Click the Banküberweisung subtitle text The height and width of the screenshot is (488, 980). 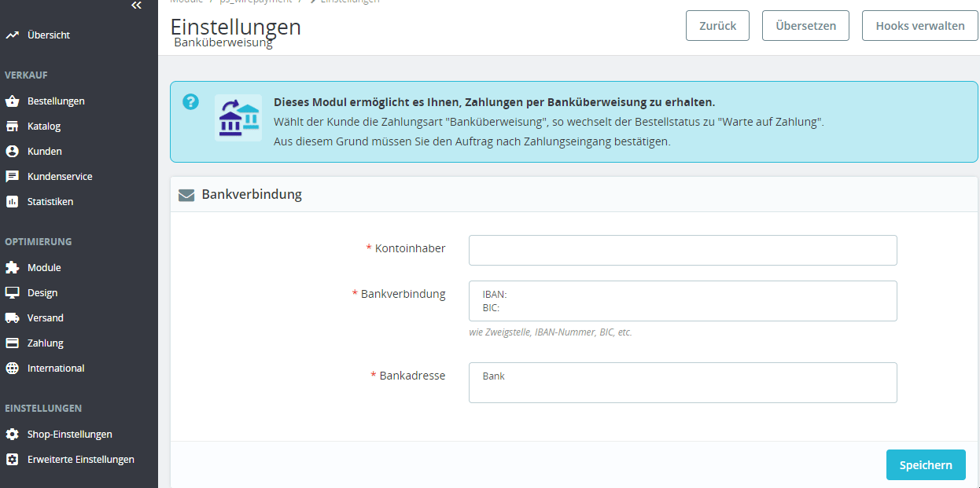[x=223, y=42]
